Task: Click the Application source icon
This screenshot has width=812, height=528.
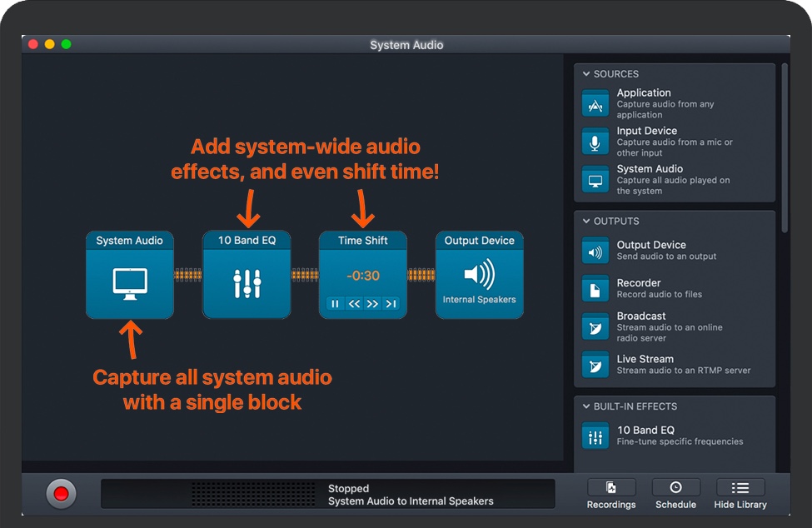Action: 595,104
